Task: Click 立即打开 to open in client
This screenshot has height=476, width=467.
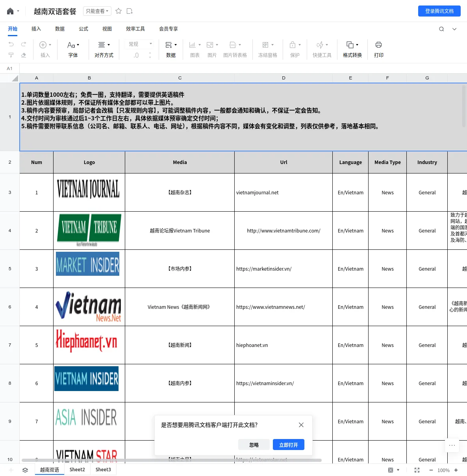Action: coord(289,445)
